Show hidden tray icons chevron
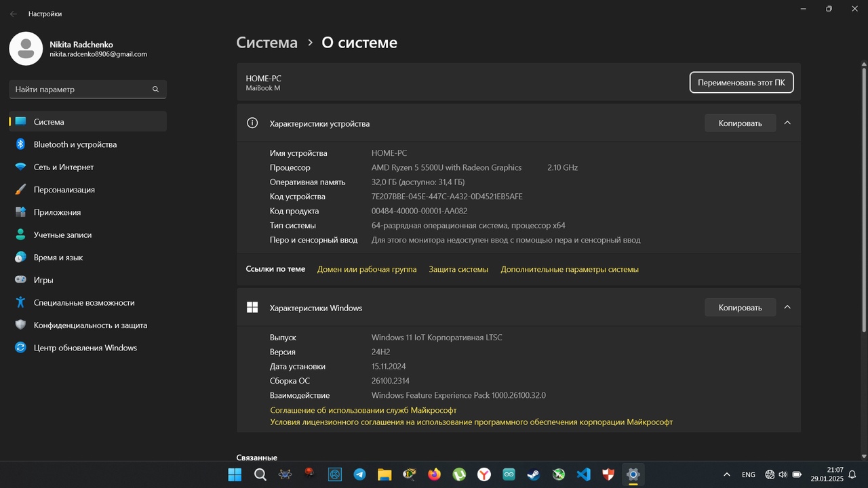The image size is (868, 488). pyautogui.click(x=727, y=474)
